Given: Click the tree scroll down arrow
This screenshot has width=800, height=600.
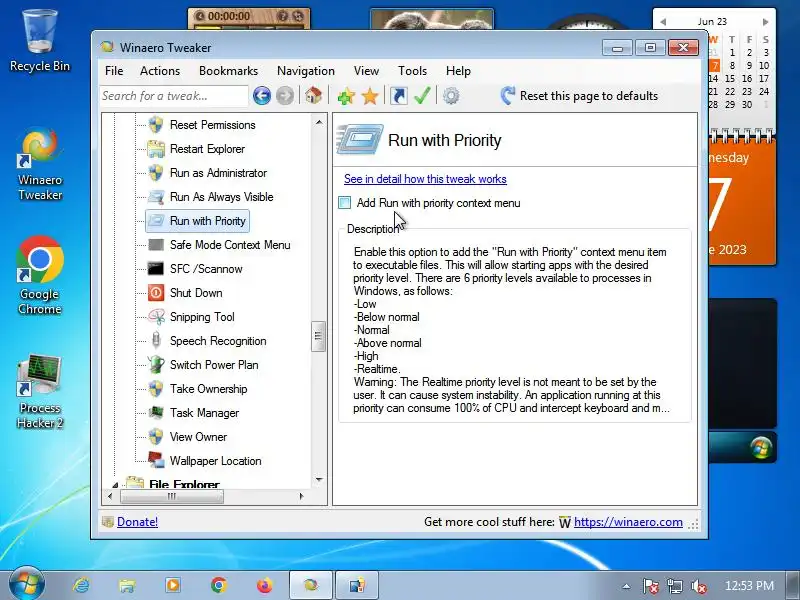Looking at the screenshot, I should [x=319, y=480].
